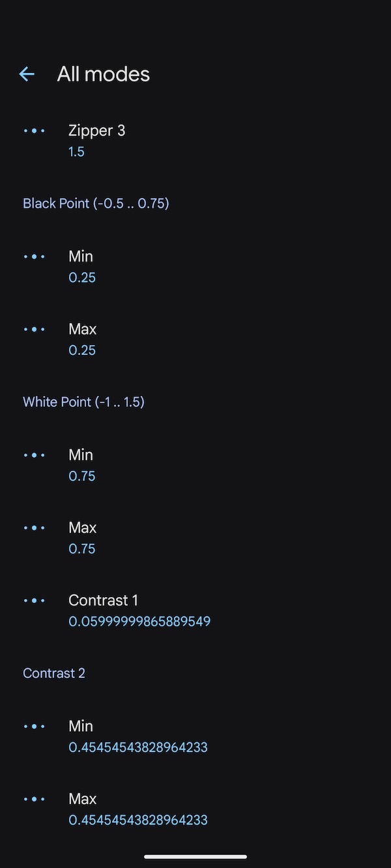Screen dimensions: 391x868
Task: Click the three-dot menu beside White Point Min
Action: point(35,455)
